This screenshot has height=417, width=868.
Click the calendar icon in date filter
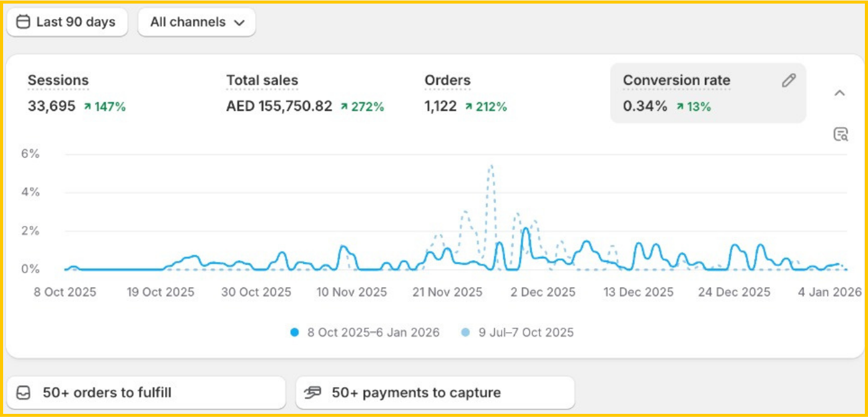coord(23,22)
